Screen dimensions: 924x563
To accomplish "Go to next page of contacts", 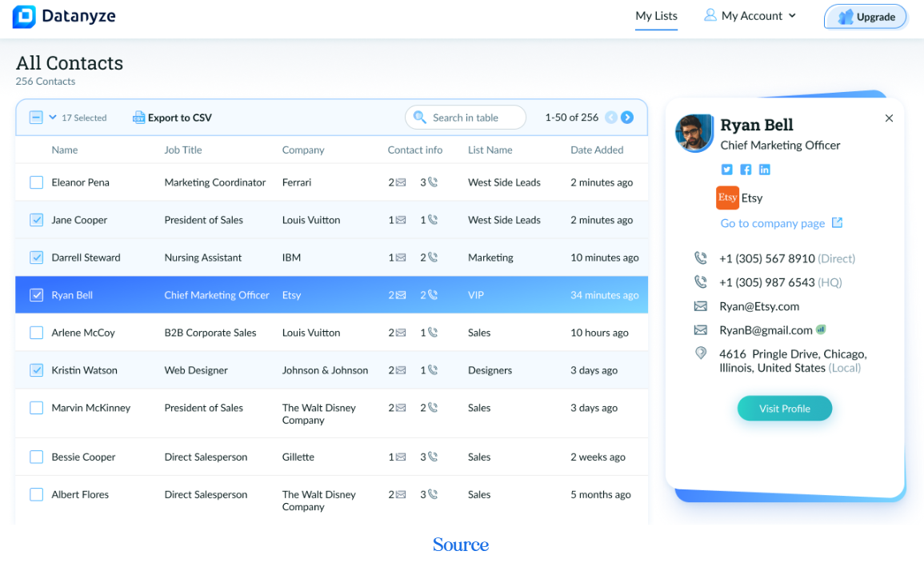I will click(627, 118).
